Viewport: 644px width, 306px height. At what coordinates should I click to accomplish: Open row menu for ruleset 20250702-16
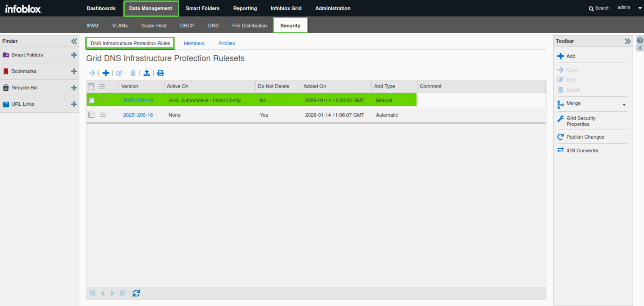(x=103, y=100)
